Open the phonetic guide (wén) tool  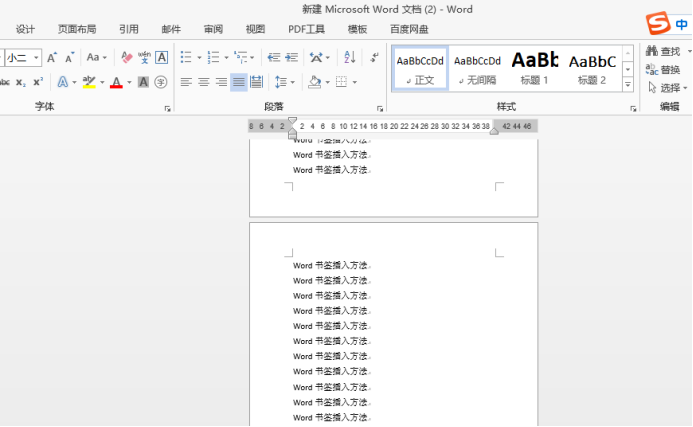144,57
